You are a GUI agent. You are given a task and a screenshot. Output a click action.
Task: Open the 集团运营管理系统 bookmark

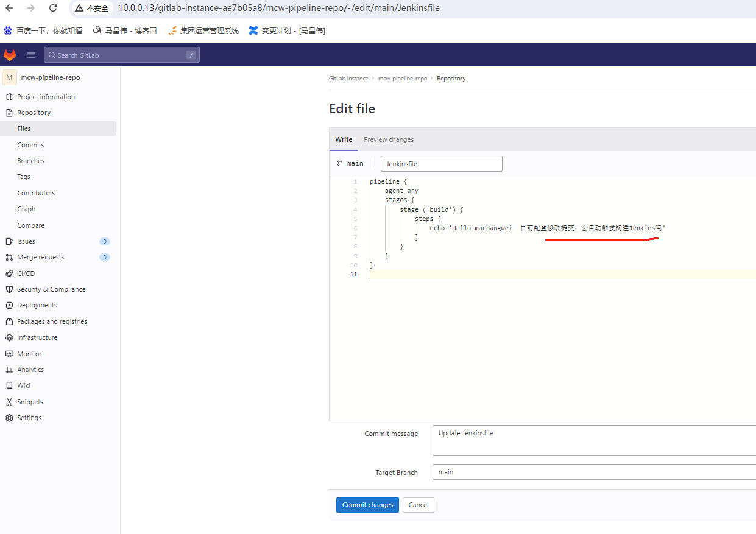(x=203, y=30)
